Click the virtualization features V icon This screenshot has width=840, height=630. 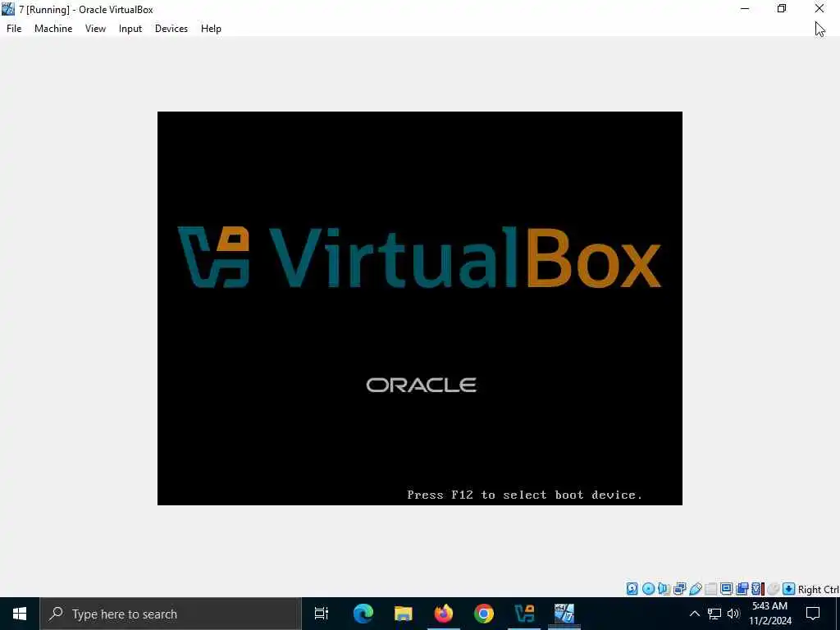tap(757, 589)
